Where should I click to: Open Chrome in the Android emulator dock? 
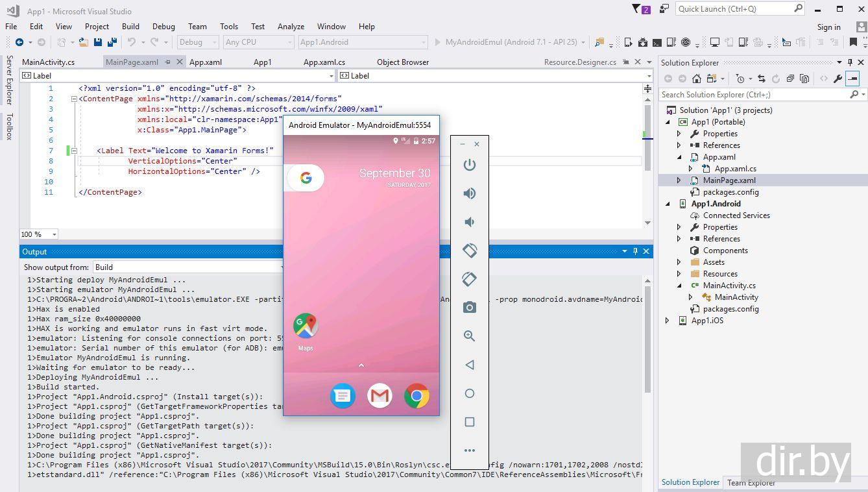tap(416, 395)
